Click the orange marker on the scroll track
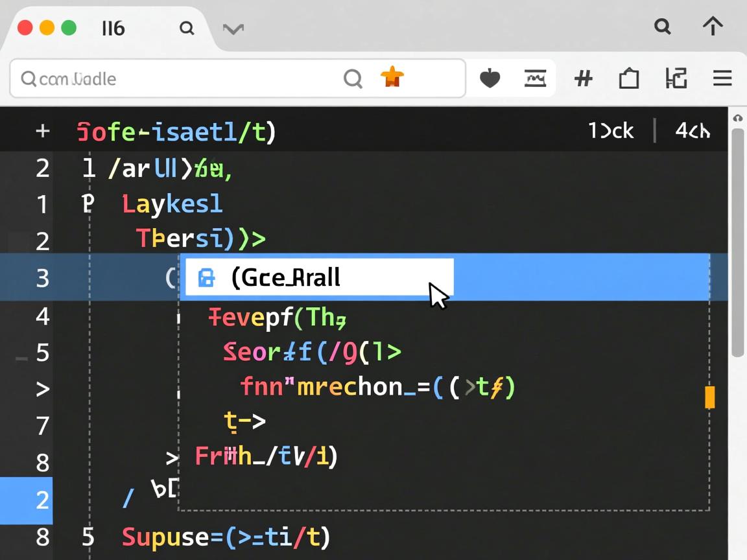Screen dimensions: 747x560 click(709, 397)
